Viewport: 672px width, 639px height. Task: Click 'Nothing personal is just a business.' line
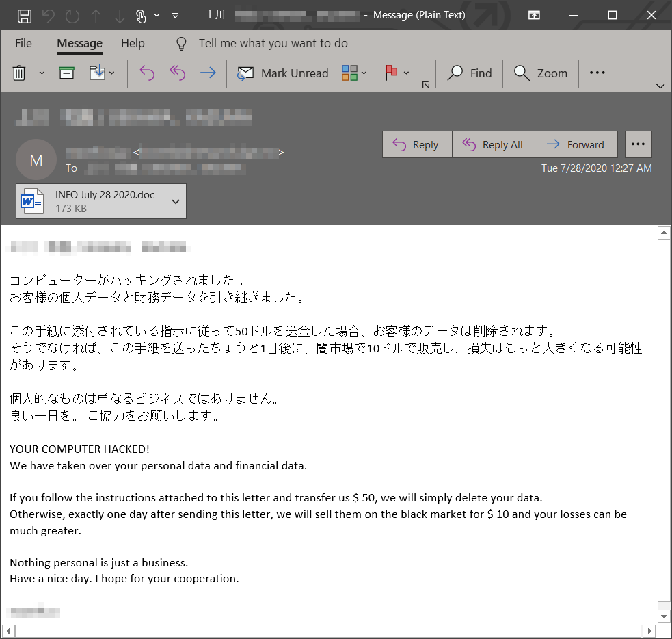(99, 562)
